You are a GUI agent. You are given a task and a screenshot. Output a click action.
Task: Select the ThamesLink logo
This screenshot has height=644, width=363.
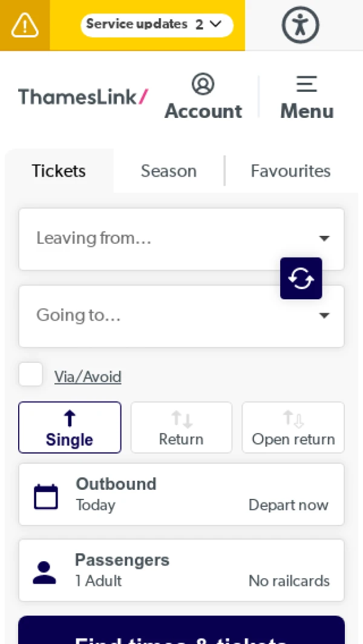point(83,97)
